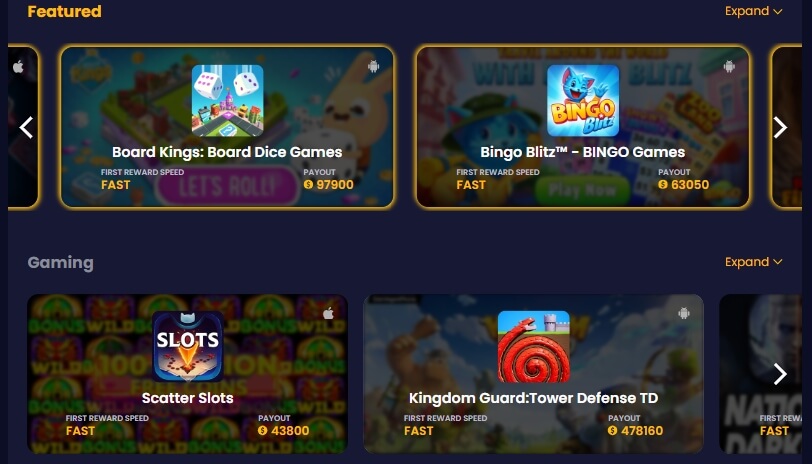
Task: Click Android icon on Bingo Blitz card
Action: coord(729,66)
